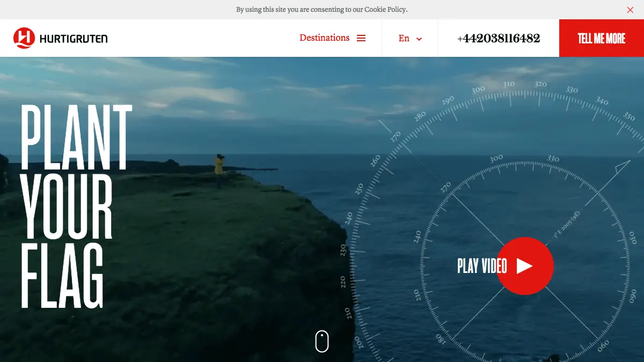Expand the En language dropdown arrow
The image size is (644, 362).
419,39
